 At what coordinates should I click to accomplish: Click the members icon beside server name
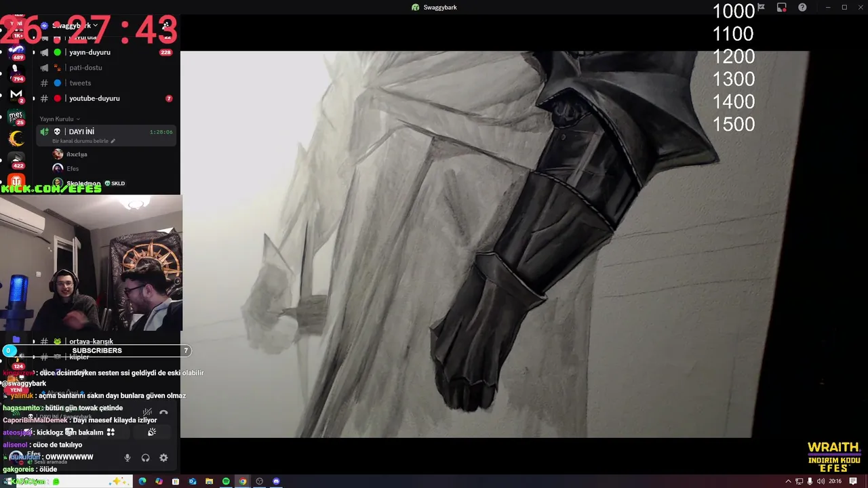tap(166, 26)
